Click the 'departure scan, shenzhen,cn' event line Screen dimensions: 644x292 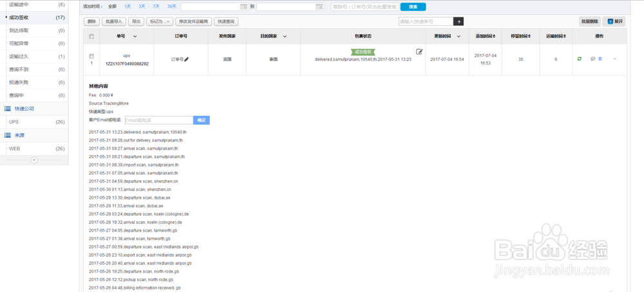click(x=133, y=181)
